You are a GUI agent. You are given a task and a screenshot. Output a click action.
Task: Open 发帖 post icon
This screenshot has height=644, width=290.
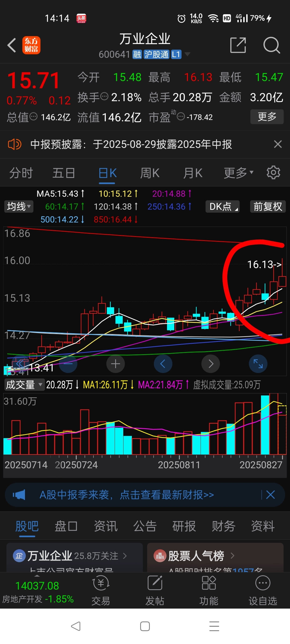[155, 591]
